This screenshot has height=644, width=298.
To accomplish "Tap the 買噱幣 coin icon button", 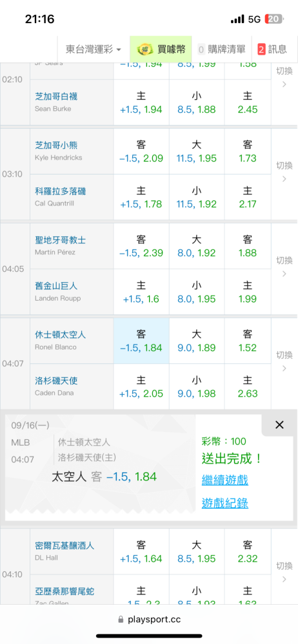I will click(x=161, y=50).
